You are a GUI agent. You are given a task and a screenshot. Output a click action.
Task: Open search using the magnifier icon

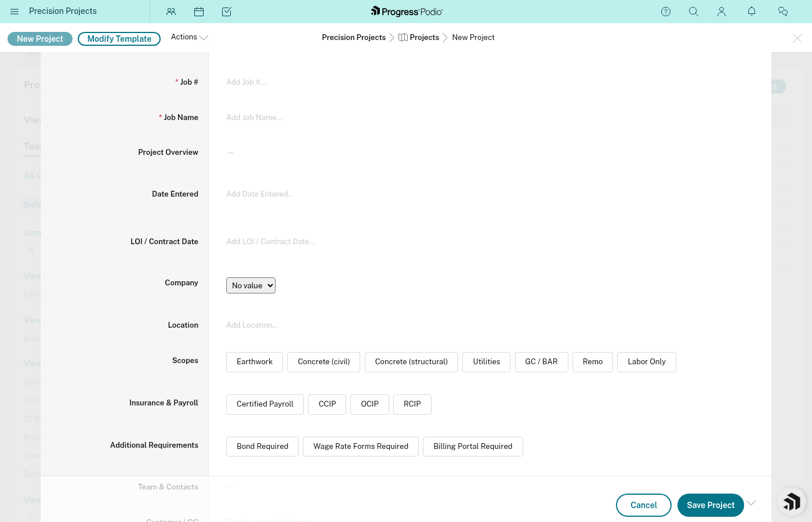694,12
